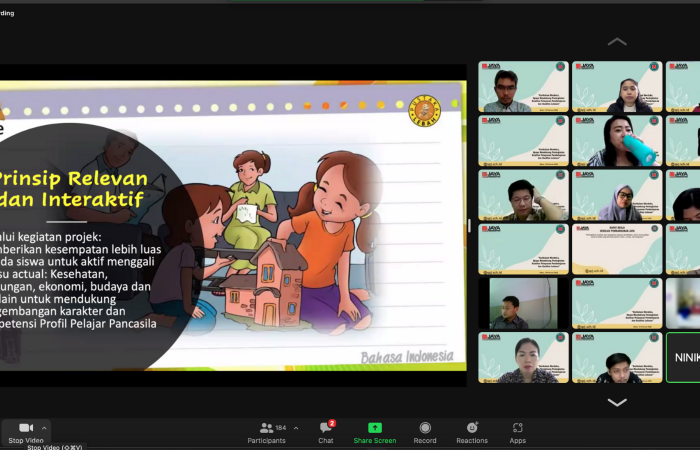
Task: Click the round Pustaka Lebah logo on the slide
Action: tap(425, 111)
